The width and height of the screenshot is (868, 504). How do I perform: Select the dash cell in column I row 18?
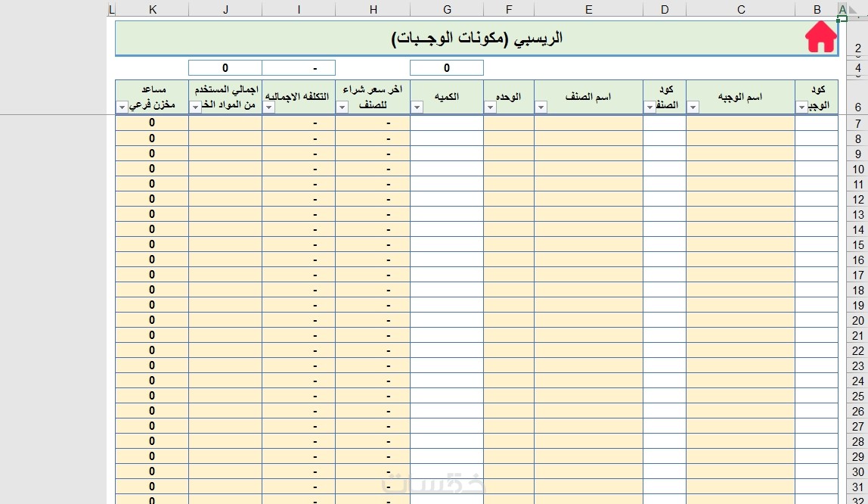point(299,290)
